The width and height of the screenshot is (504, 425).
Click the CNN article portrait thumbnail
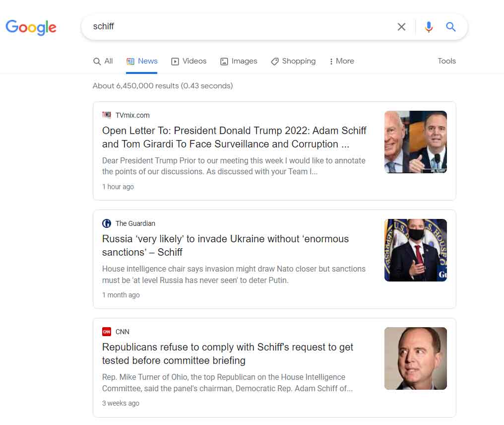pos(415,358)
